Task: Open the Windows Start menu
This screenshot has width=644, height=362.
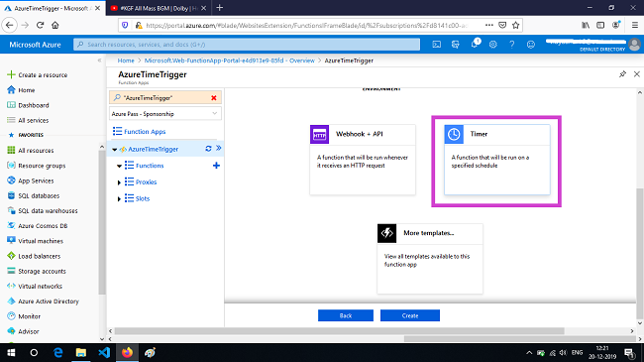Action: (11, 352)
